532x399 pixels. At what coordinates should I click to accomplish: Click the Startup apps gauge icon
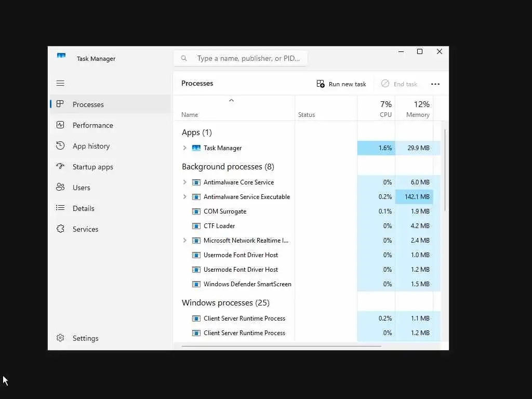(60, 166)
